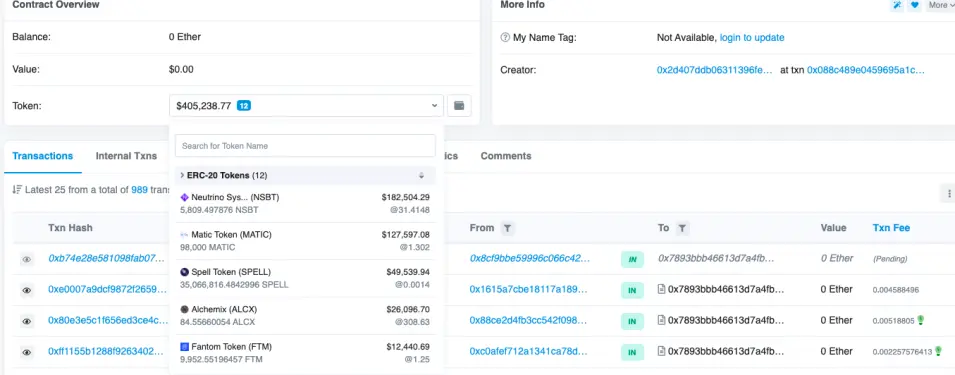
Task: Click the To column filter icon
Action: point(682,228)
